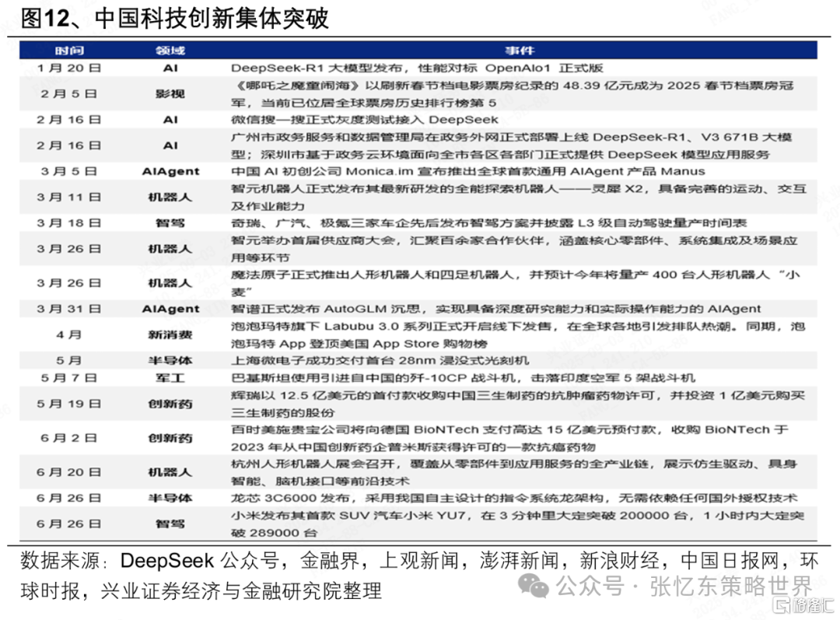Viewport: 840px width, 620px height.
Task: Select the "领域" column header
Action: pyautogui.click(x=170, y=51)
